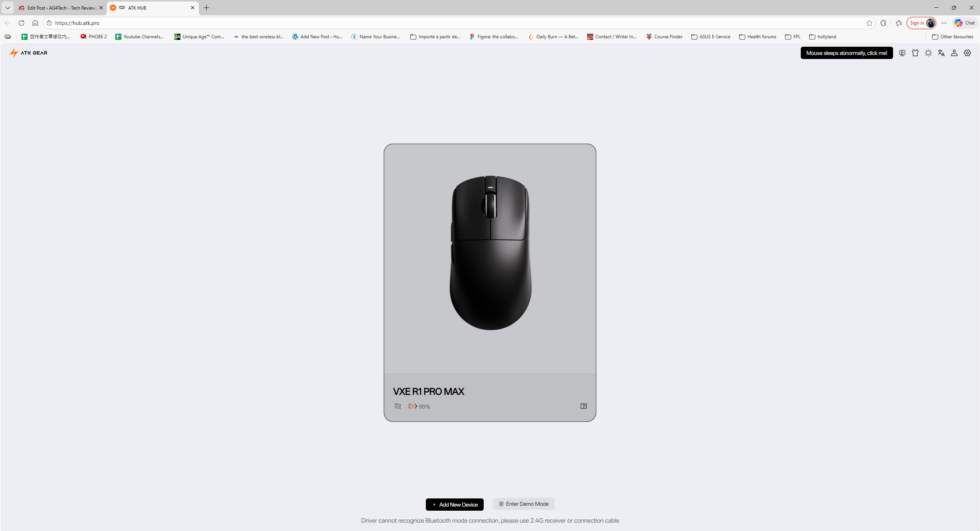Click the Mouse sleeps abnormally notice
The width and height of the screenshot is (980, 531).
[847, 53]
